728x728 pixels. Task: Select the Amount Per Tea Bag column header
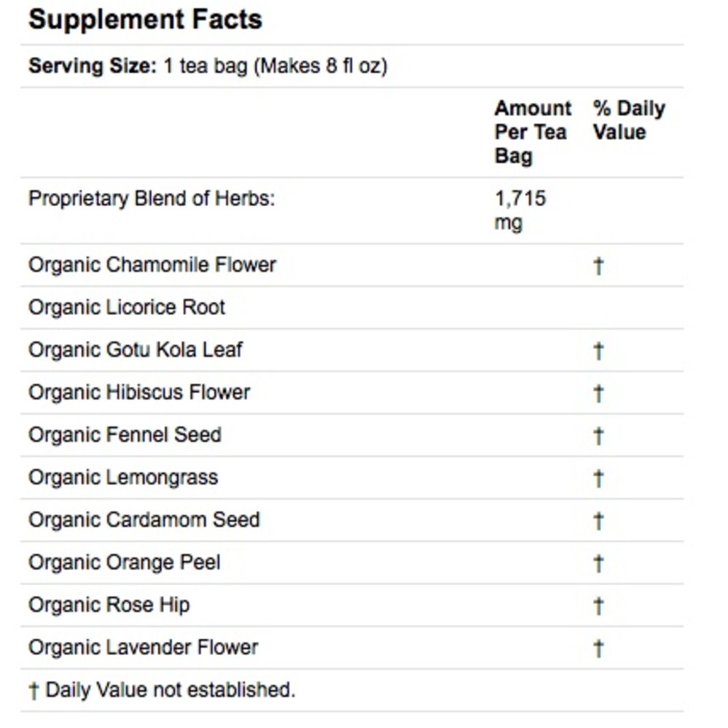(x=533, y=132)
